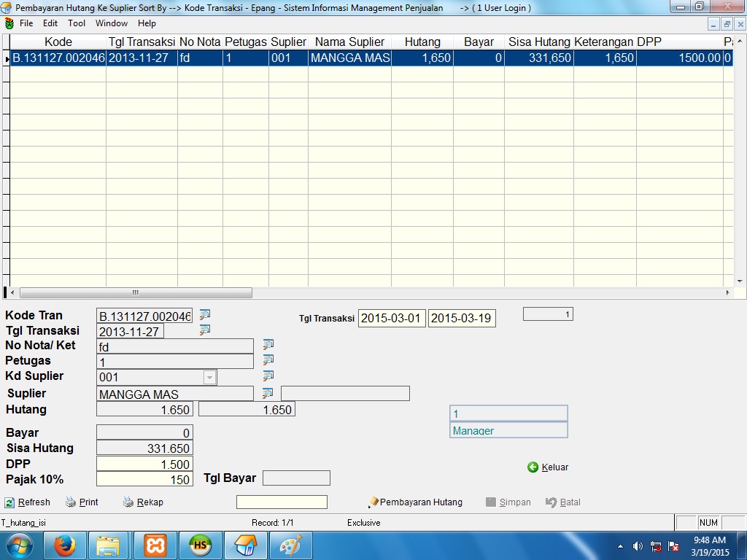The image size is (747, 560).
Task: Open supplier search icon next to Kd Suplier
Action: (x=268, y=376)
